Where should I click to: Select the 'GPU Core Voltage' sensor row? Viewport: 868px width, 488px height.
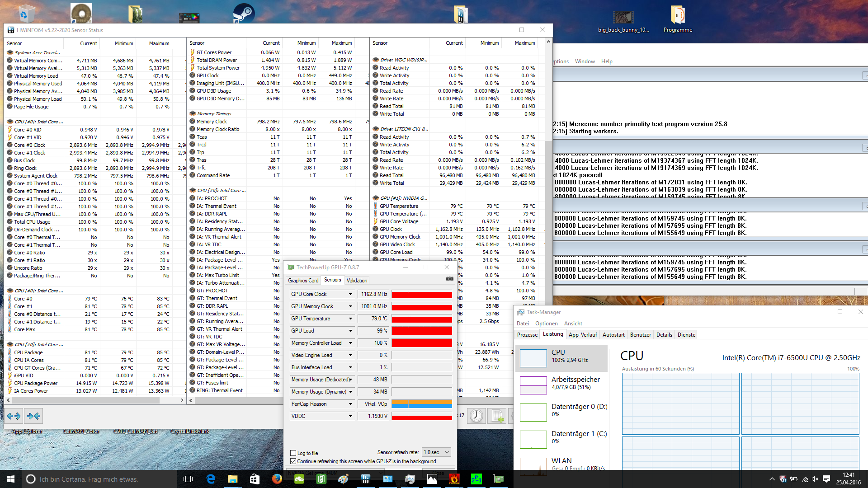(458, 221)
